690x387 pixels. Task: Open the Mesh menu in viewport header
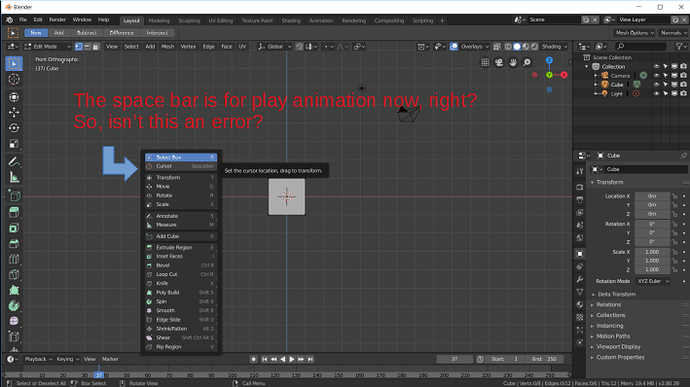click(x=168, y=47)
